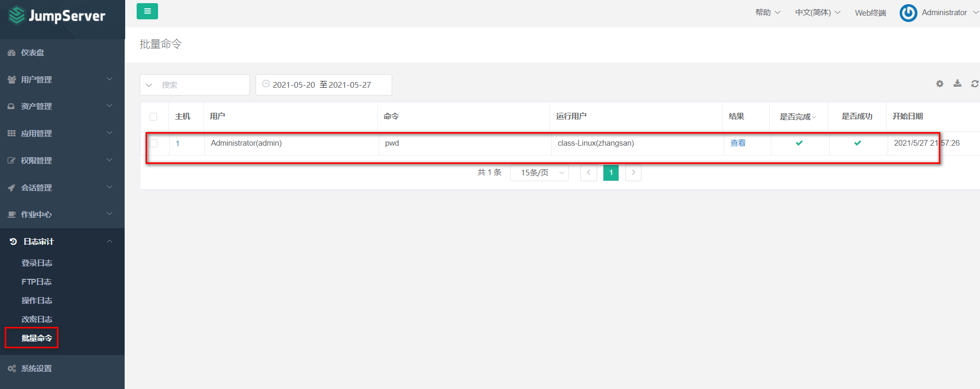Click the 是否成功 column header
The width and height of the screenshot is (980, 389).
pos(857,116)
